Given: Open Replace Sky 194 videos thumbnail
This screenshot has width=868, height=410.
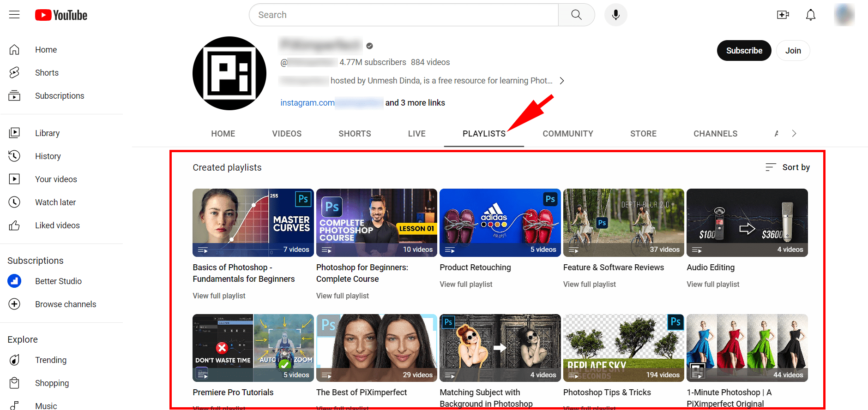Looking at the screenshot, I should tap(623, 348).
